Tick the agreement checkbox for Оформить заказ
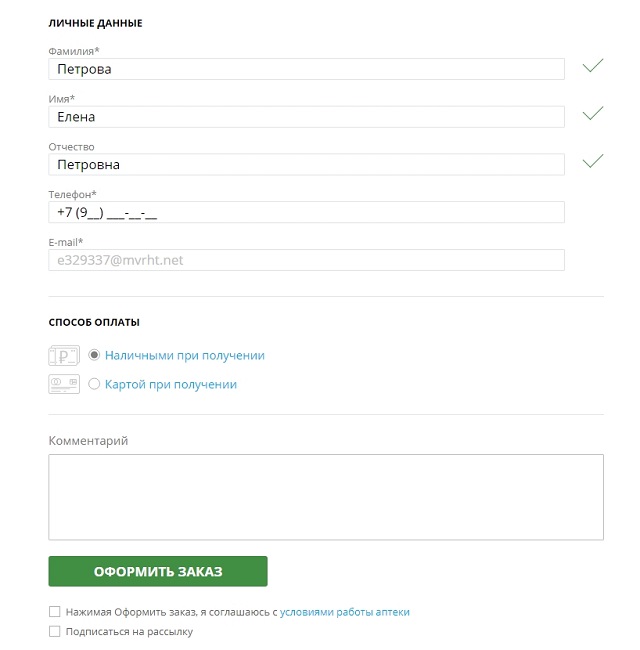 click(x=54, y=612)
